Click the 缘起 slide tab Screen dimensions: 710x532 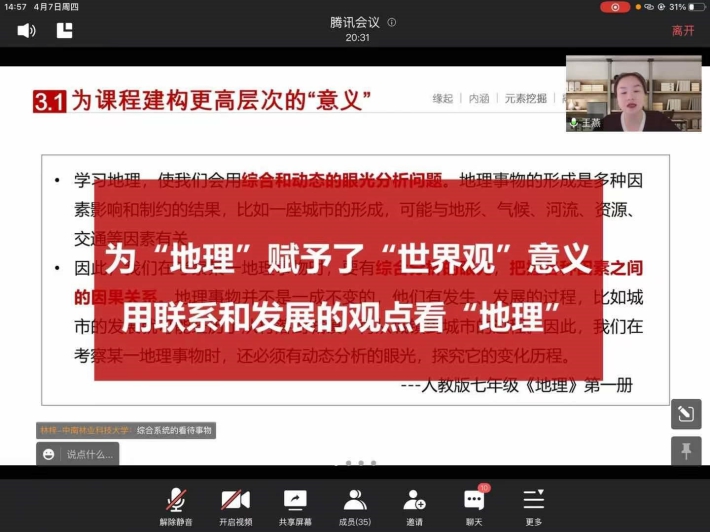[x=442, y=99]
